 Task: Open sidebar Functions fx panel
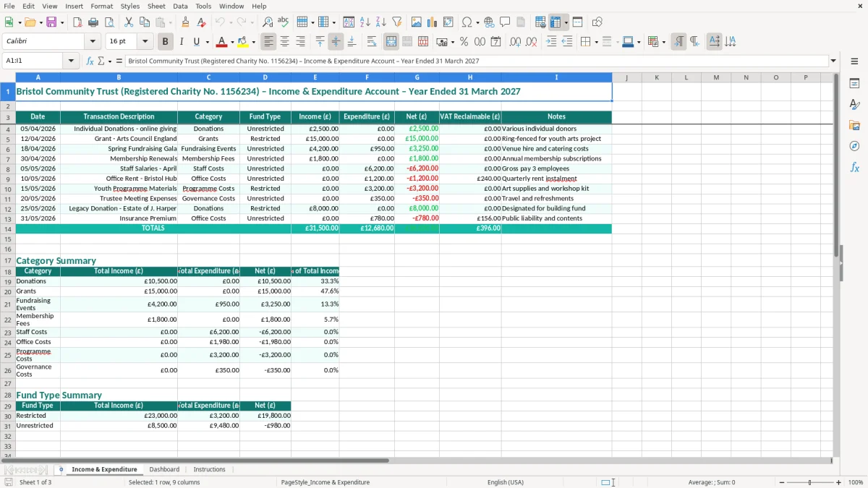pos(854,167)
